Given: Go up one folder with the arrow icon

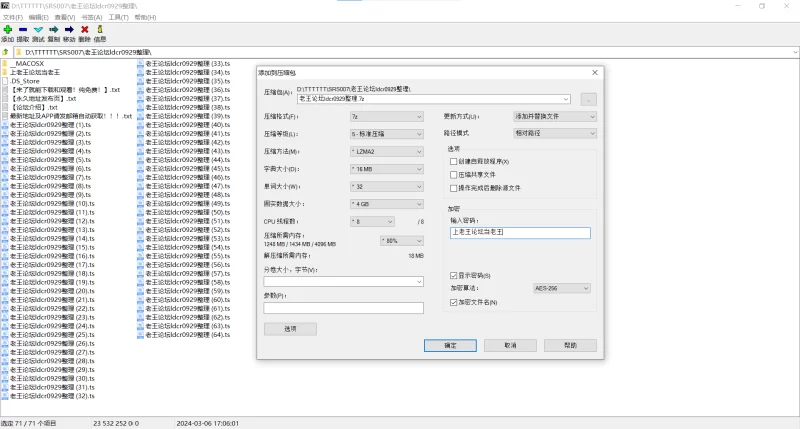Looking at the screenshot, I should (x=5, y=52).
